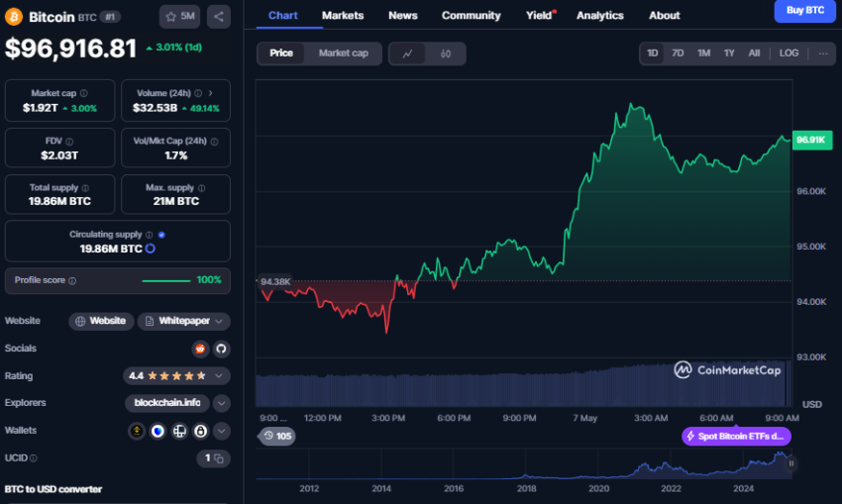Switch to the Markets tab

343,16
